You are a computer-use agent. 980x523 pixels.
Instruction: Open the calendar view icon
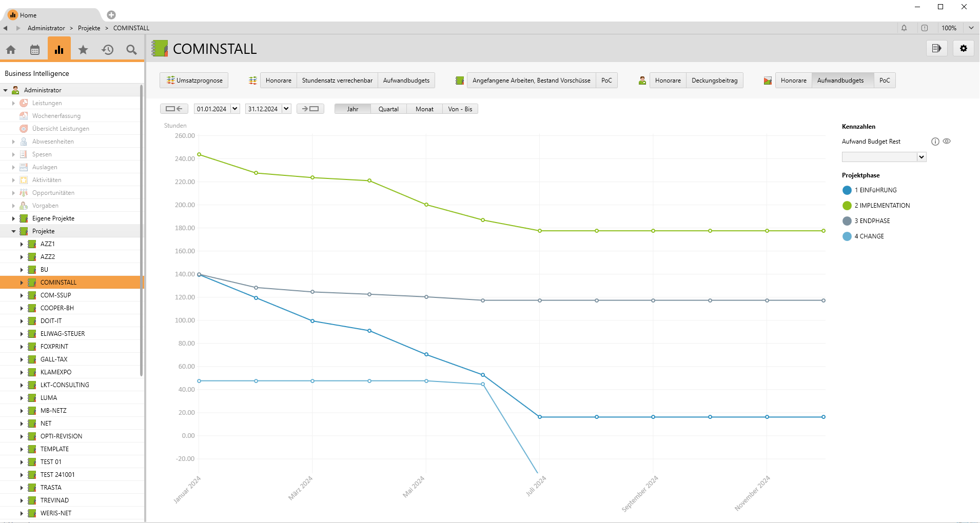tap(35, 50)
